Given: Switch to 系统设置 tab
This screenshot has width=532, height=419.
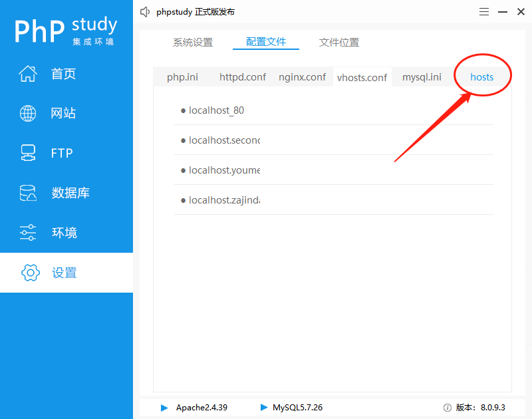Looking at the screenshot, I should 193,43.
